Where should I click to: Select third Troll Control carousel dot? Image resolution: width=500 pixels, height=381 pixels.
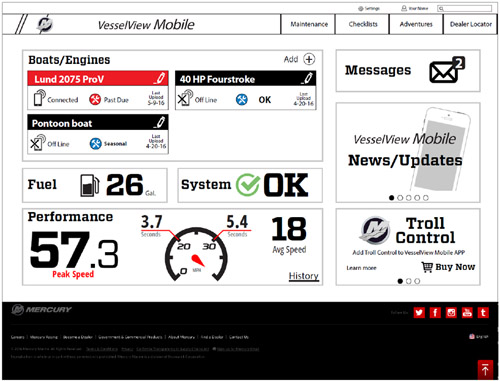[417, 281]
